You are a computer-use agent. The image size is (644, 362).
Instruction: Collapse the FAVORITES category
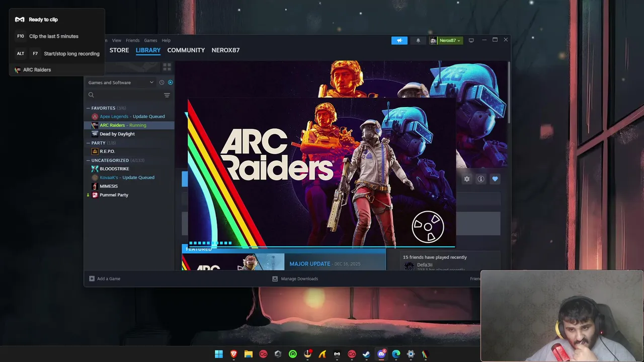click(89, 108)
